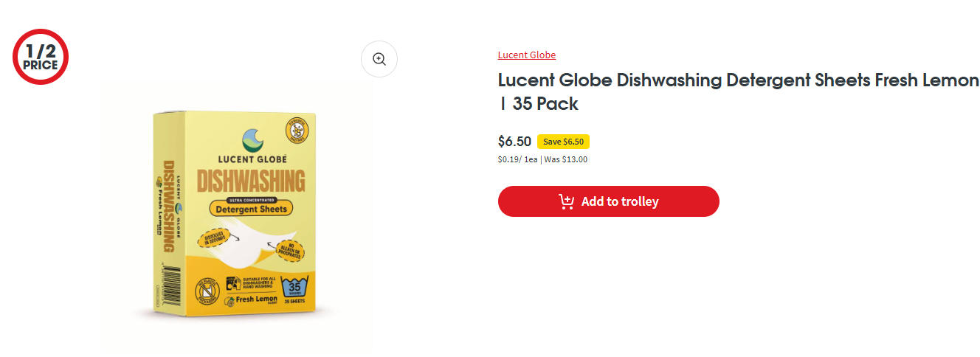This screenshot has width=980, height=357.
Task: Click the Detergent Sheets label on the box
Action: [251, 209]
